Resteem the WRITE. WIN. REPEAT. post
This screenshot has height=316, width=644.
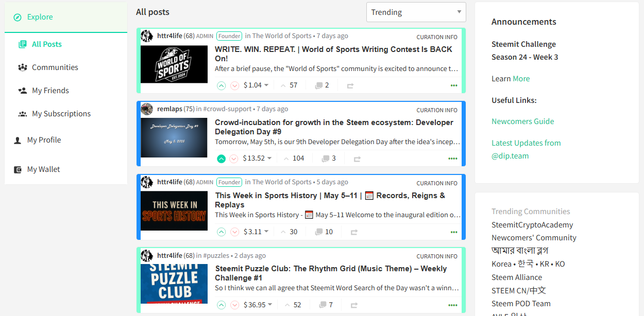tap(350, 86)
